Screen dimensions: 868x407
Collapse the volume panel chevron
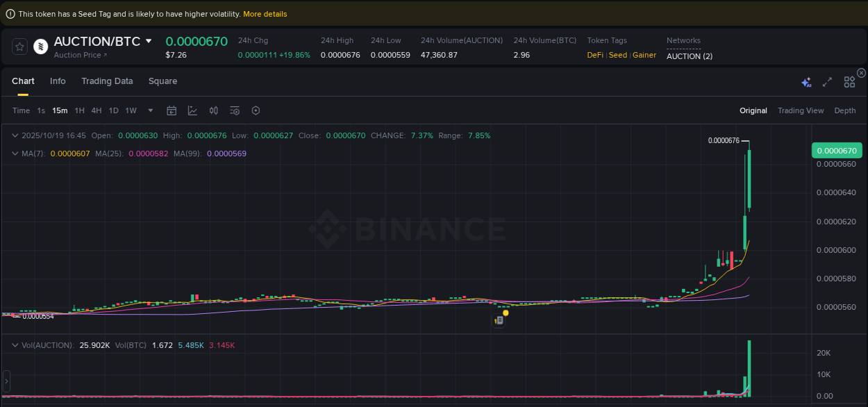[x=15, y=344]
